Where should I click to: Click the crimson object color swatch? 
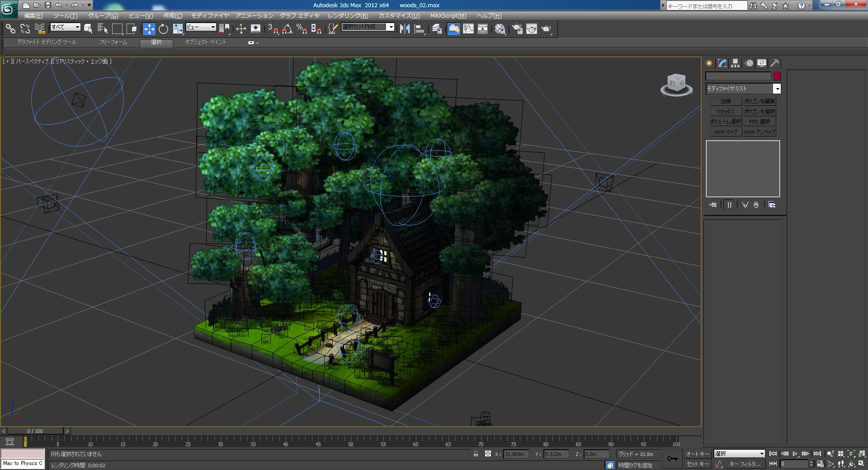[x=777, y=76]
